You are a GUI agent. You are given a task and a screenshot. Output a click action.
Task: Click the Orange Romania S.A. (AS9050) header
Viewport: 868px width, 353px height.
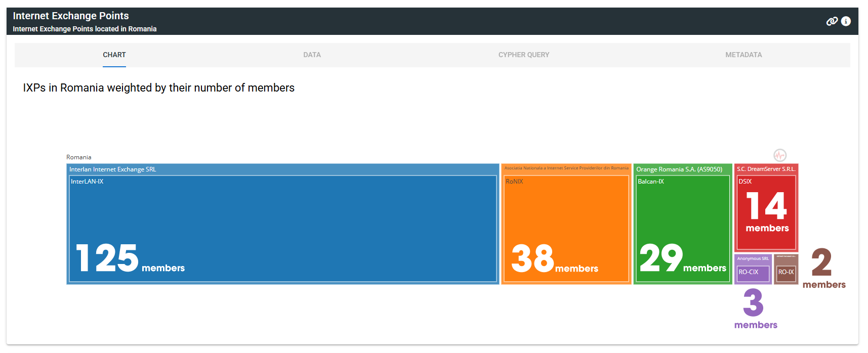(x=679, y=169)
